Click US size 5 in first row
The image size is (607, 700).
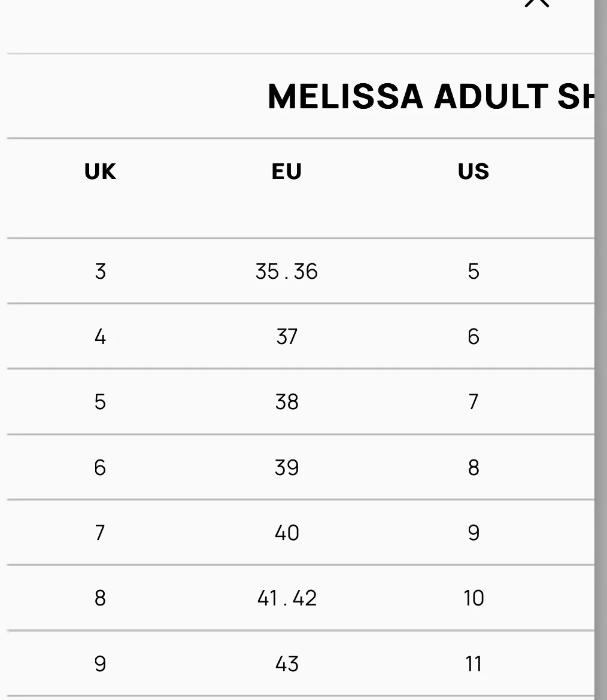[x=474, y=272]
